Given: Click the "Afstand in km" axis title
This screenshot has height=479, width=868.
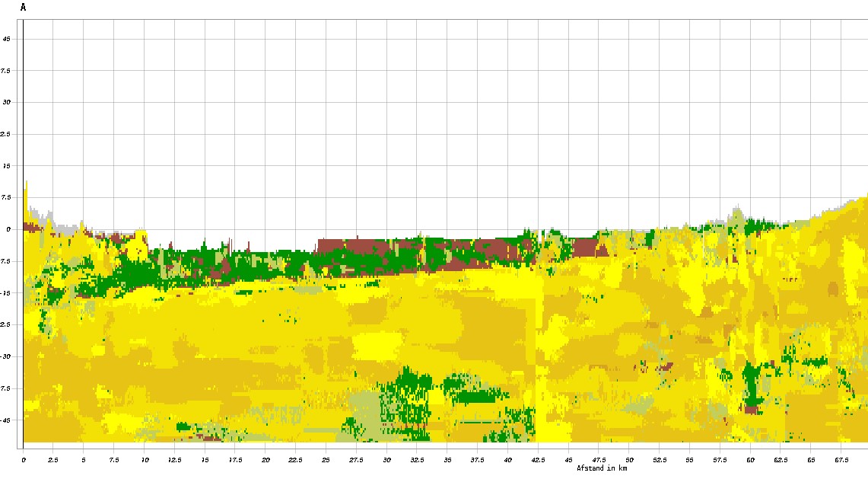Looking at the screenshot, I should pyautogui.click(x=602, y=468).
